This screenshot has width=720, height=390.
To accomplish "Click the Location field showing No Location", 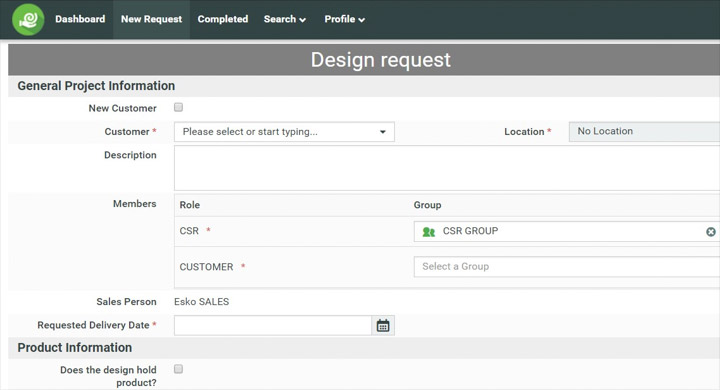I will point(644,131).
